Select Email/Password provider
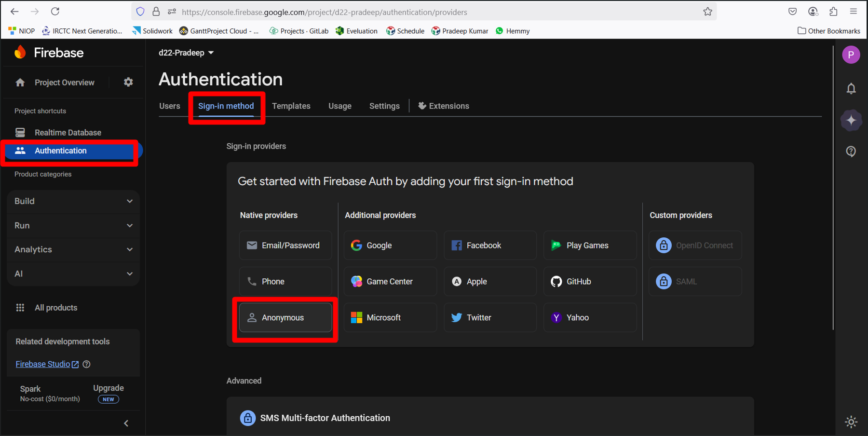 click(x=285, y=245)
